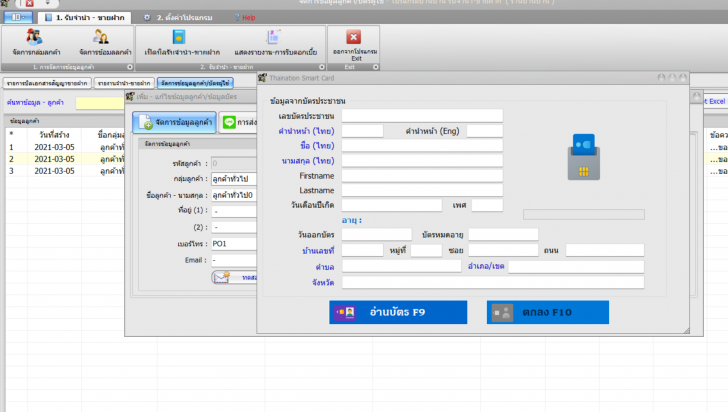
Task: Close the Thaination Smart Card window
Action: [683, 78]
